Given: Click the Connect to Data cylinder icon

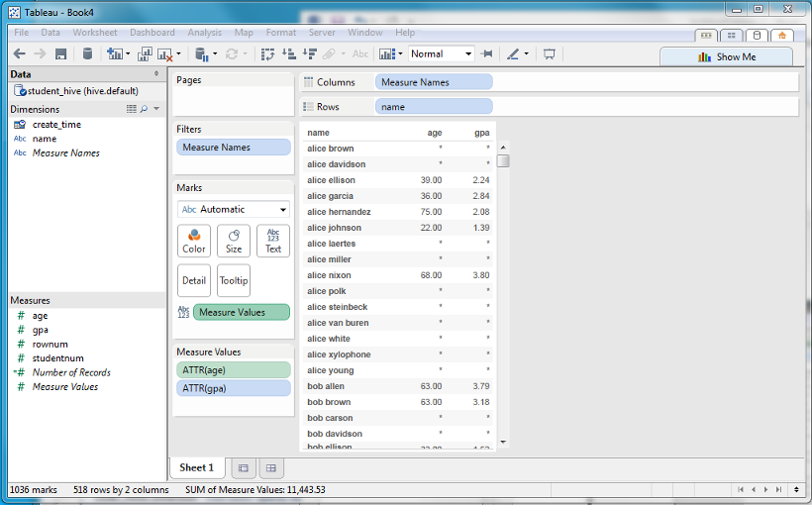Looking at the screenshot, I should (x=87, y=54).
